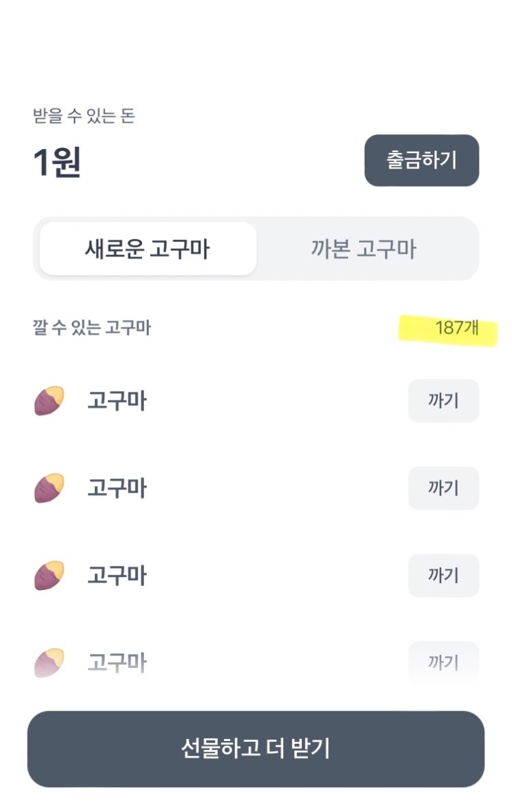The image size is (512, 812).
Task: Select the third 고구마 text label
Action: (x=116, y=576)
